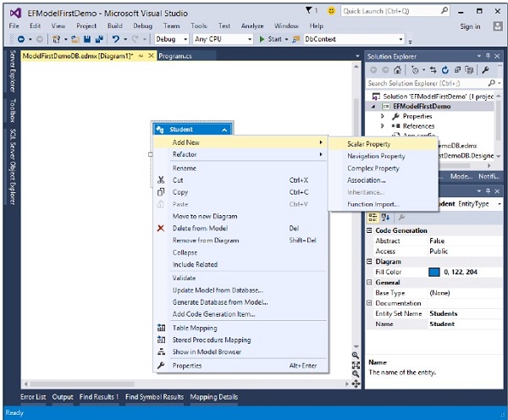Screen dimensions: 508x420
Task: Click the Zoom In magnifier icon
Action: [x=356, y=356]
